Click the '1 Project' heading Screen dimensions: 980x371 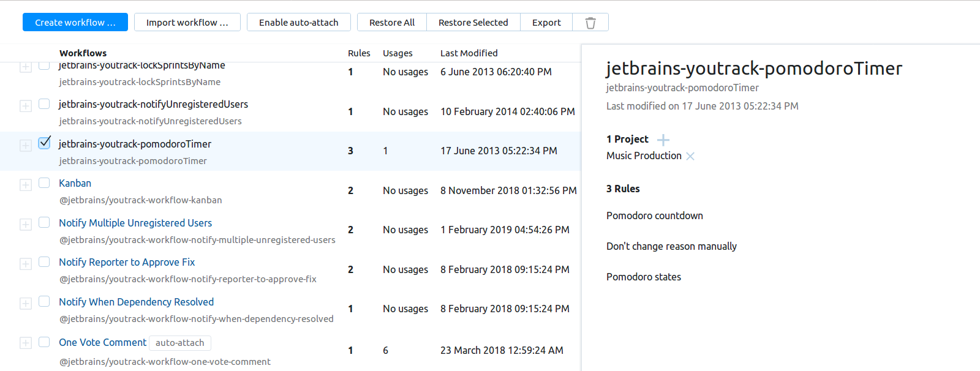tap(627, 139)
